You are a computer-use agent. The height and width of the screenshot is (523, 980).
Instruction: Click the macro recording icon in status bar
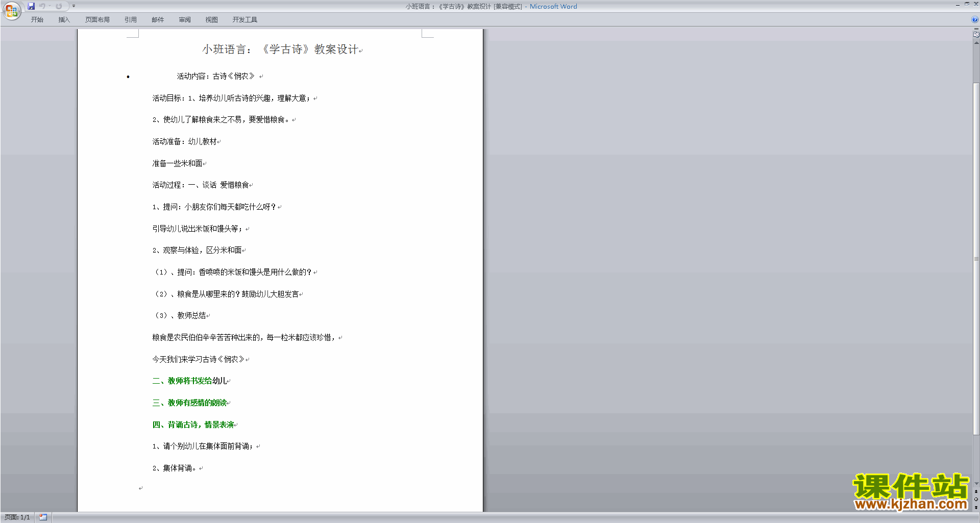pos(43,517)
